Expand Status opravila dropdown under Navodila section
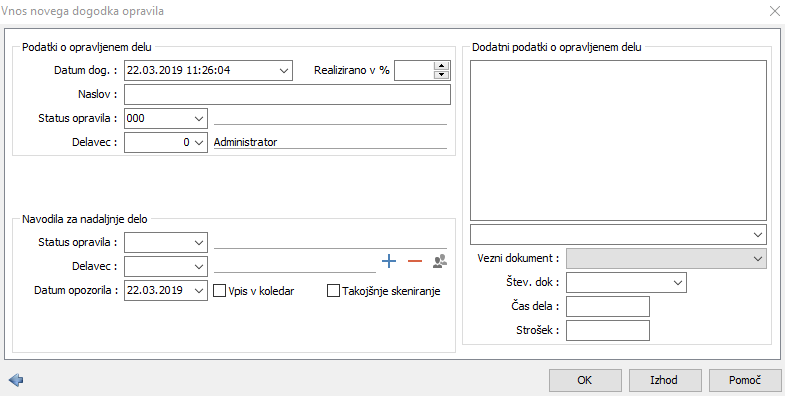 point(199,242)
